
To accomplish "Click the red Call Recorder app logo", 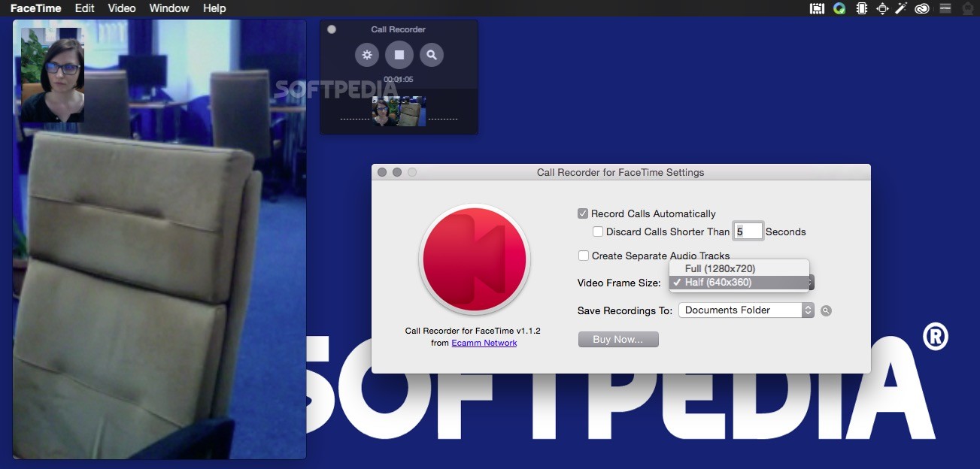I will coord(474,258).
